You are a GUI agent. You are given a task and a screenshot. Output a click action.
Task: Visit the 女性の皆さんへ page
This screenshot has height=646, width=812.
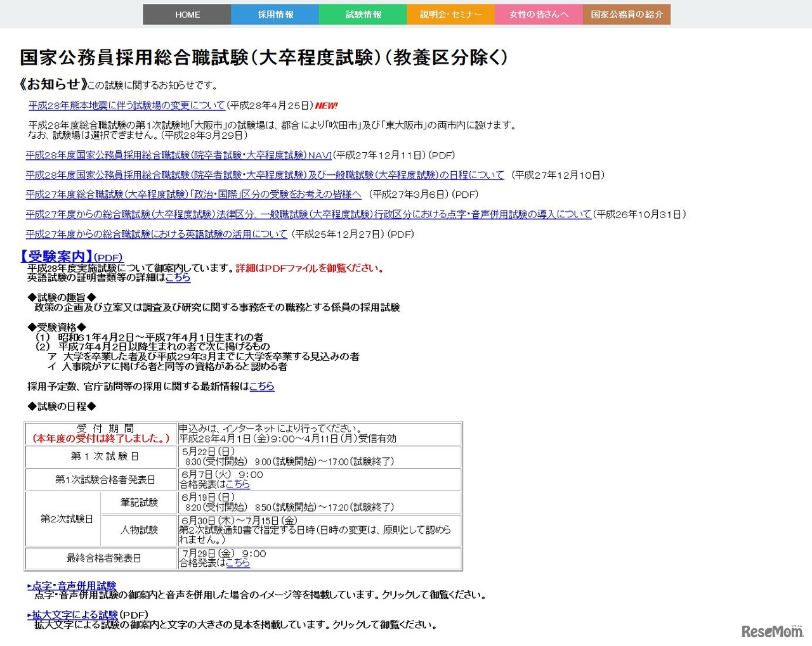pos(539,14)
